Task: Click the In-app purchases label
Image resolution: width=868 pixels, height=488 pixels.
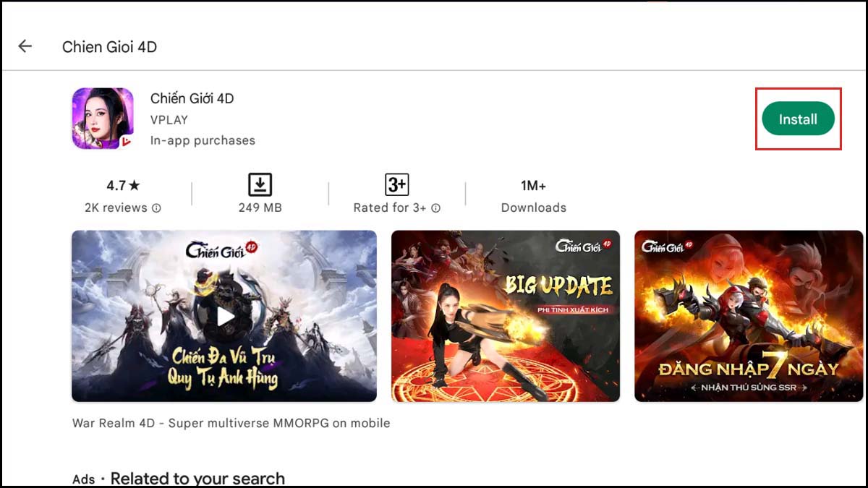Action: pyautogui.click(x=203, y=140)
